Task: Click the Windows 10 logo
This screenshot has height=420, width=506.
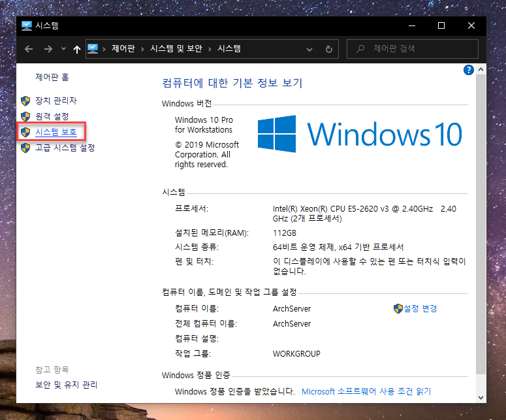Action: (360, 134)
